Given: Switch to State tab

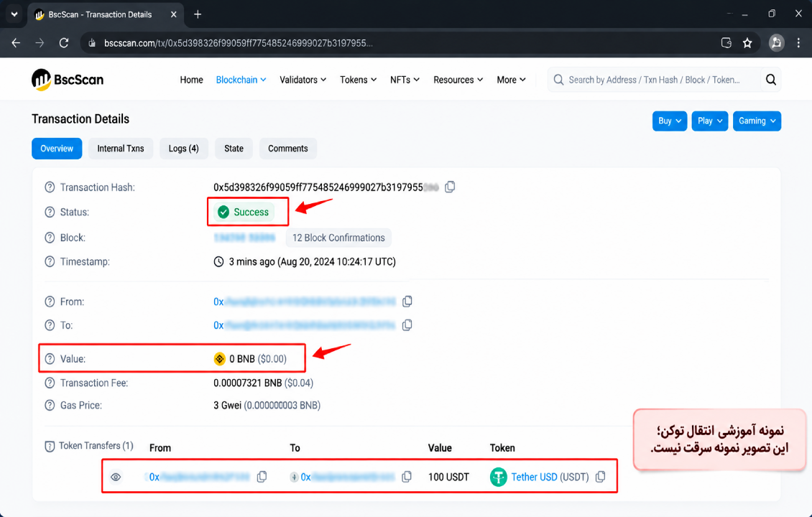Looking at the screenshot, I should (x=234, y=149).
